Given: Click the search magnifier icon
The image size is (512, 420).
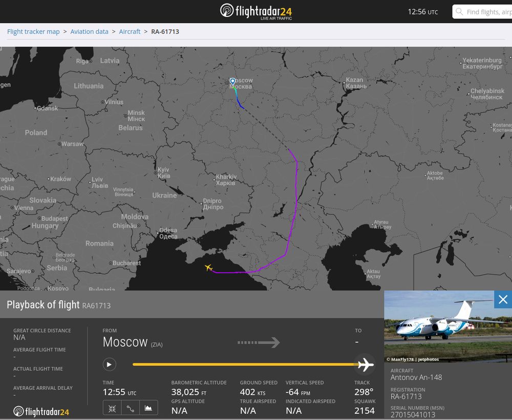Looking at the screenshot, I should coord(459,12).
